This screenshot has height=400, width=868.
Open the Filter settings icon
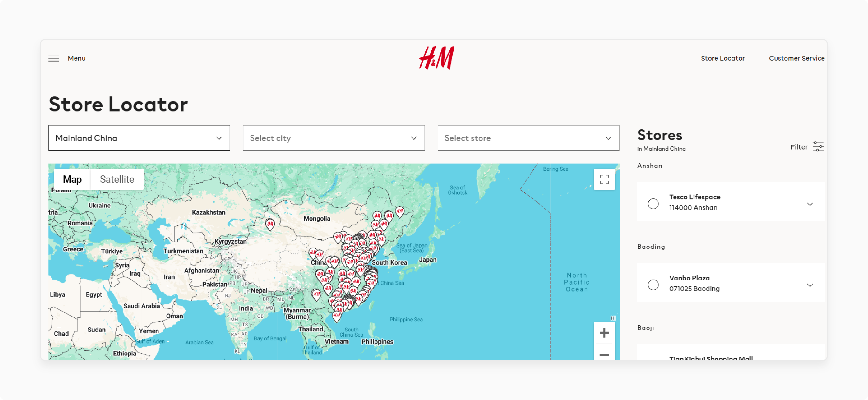[x=818, y=147]
